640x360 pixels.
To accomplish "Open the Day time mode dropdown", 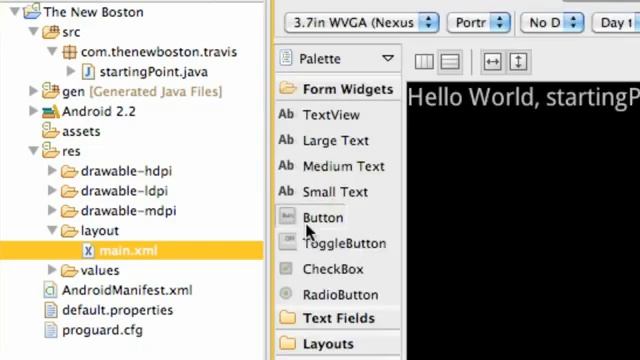I will [x=616, y=22].
